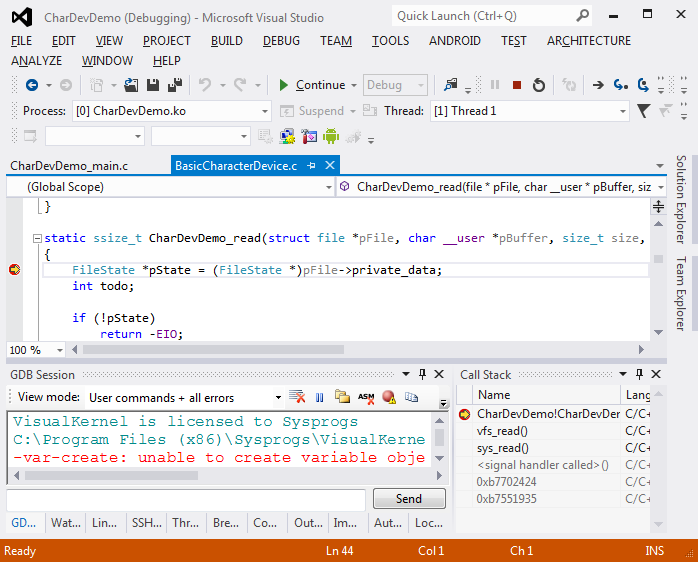Screen dimensions: 698x562
Task: Click the Quick Launch search magnifier icon
Action: click(583, 16)
